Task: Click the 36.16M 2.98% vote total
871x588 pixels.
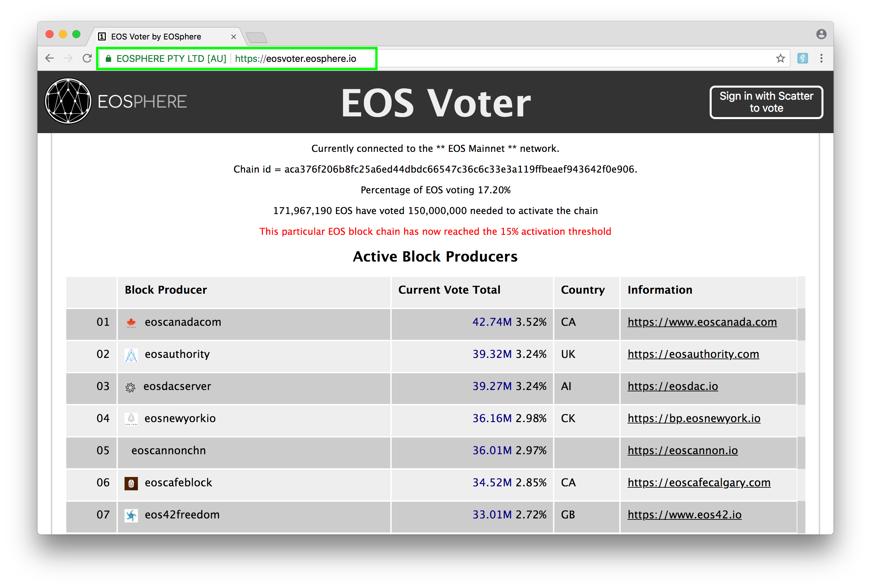Action: pyautogui.click(x=509, y=418)
